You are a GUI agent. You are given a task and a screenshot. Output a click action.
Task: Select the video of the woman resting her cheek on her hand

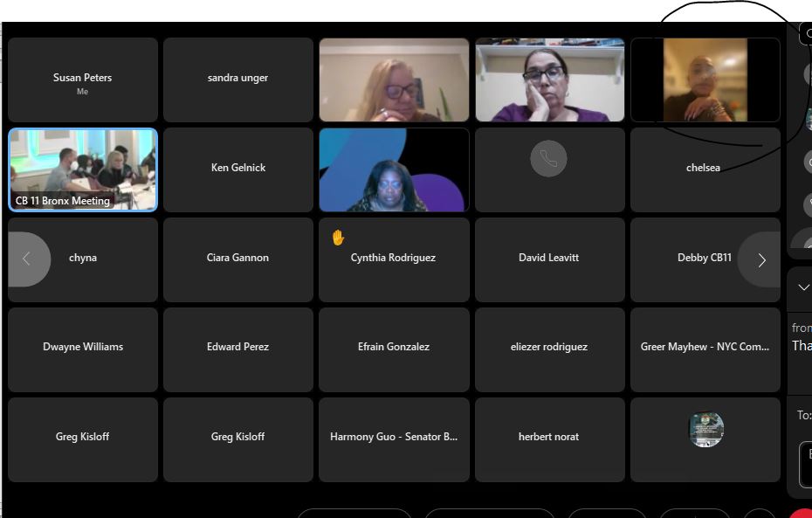pyautogui.click(x=549, y=80)
